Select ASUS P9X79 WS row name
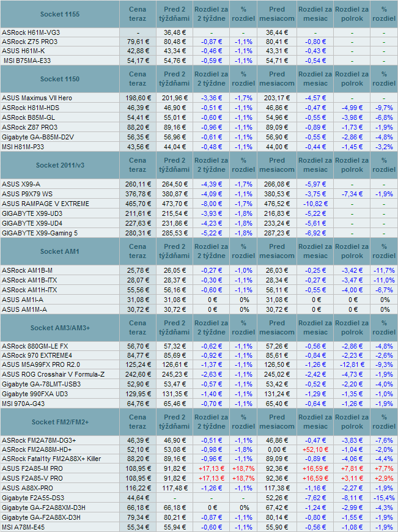 [27, 194]
